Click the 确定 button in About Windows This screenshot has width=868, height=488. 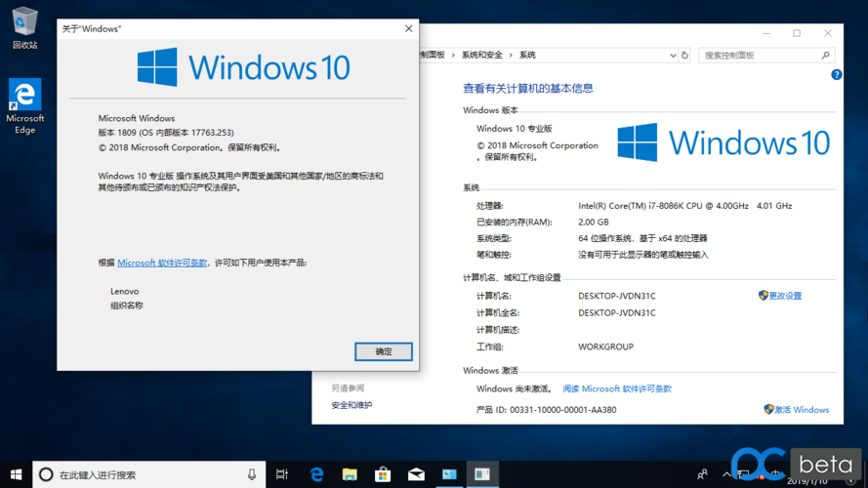click(383, 351)
